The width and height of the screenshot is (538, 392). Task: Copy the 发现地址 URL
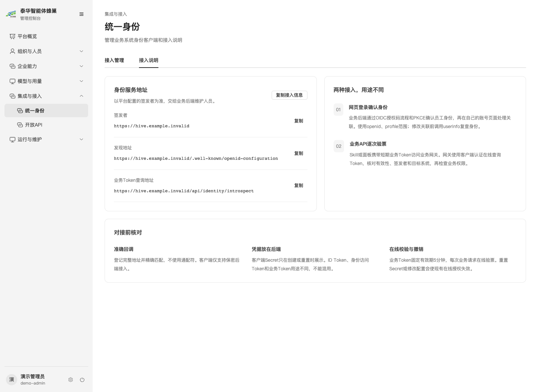(299, 153)
